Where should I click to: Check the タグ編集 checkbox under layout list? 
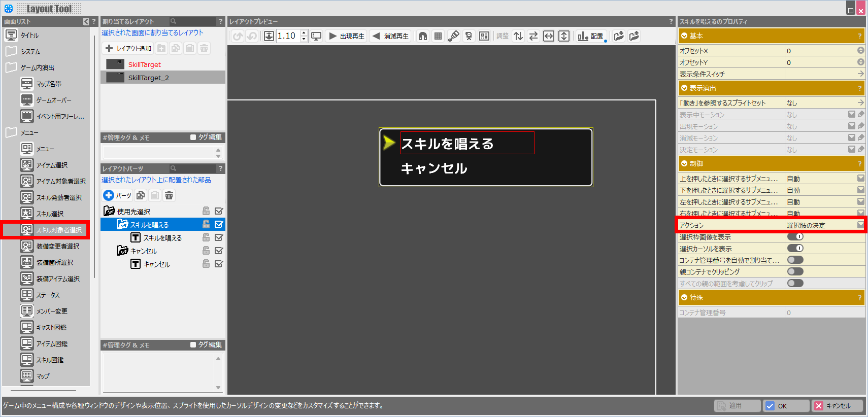coord(193,137)
